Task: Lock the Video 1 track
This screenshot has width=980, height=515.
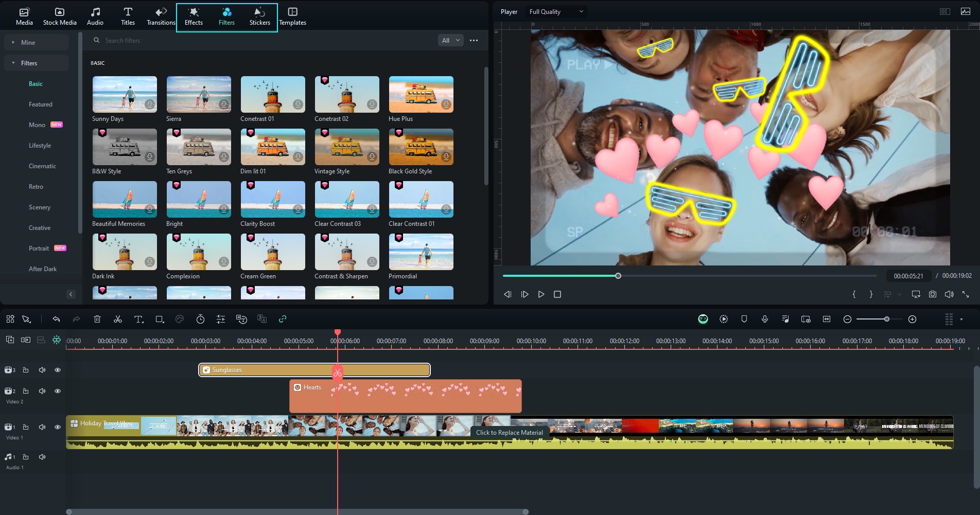Action: coord(26,427)
